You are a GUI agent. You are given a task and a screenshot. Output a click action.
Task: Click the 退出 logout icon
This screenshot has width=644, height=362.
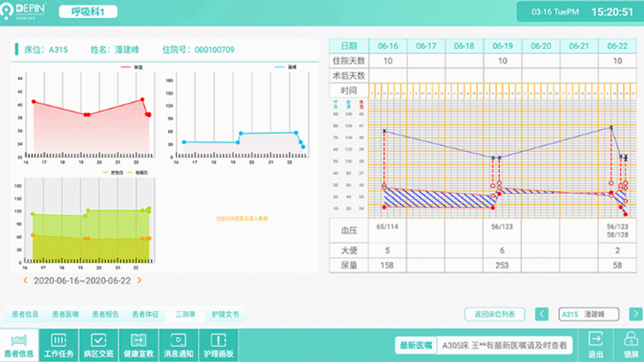tap(596, 345)
